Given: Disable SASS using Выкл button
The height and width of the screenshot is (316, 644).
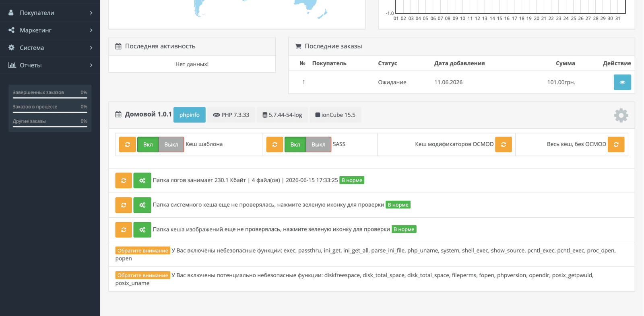Looking at the screenshot, I should [318, 144].
